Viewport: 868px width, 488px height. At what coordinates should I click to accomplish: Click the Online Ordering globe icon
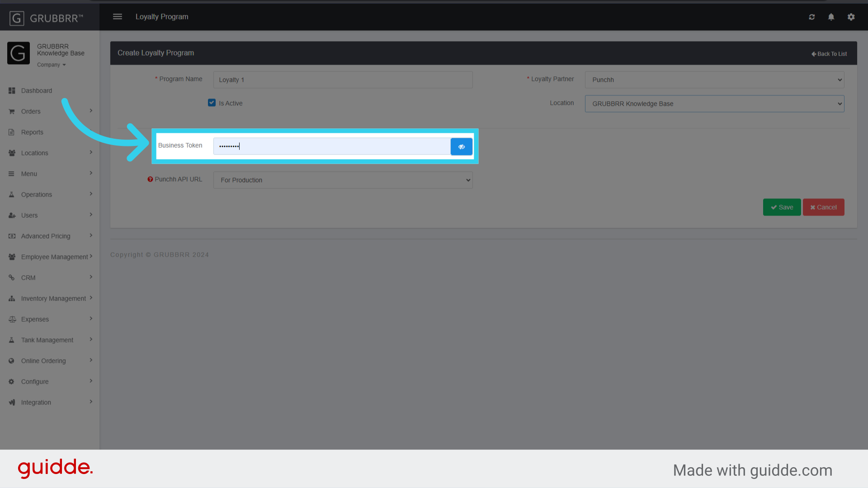coord(12,361)
